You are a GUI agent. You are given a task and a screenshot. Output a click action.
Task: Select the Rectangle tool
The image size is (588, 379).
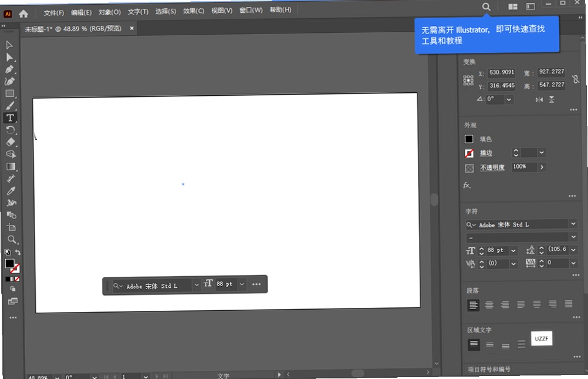click(x=10, y=93)
